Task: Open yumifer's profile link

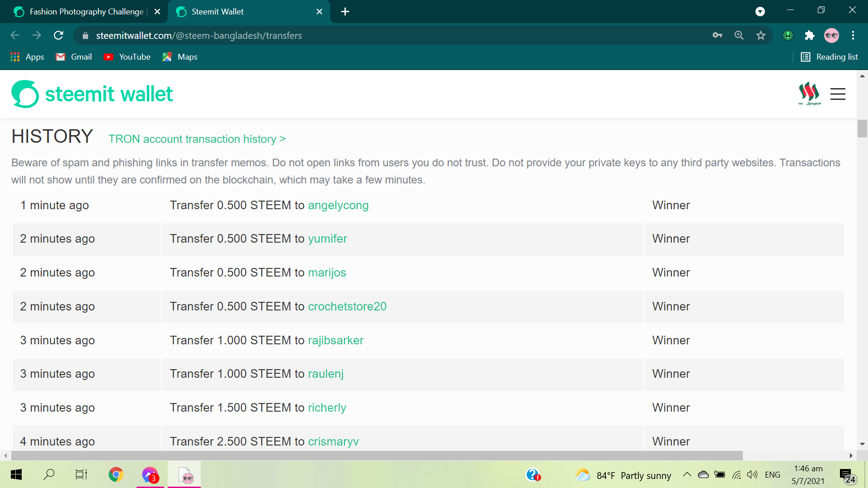Action: pyautogui.click(x=327, y=239)
